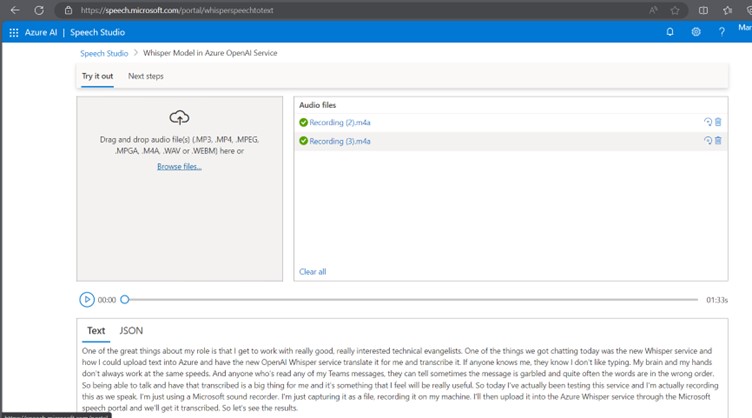Viewport: 752px width, 418px height.
Task: Delete Recording (2).m4a with trash icon
Action: [x=718, y=123]
